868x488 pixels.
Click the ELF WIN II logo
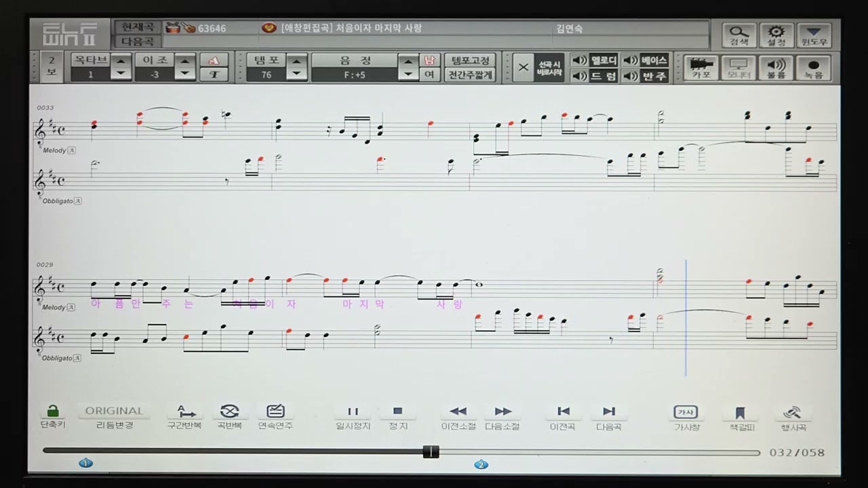(x=70, y=35)
